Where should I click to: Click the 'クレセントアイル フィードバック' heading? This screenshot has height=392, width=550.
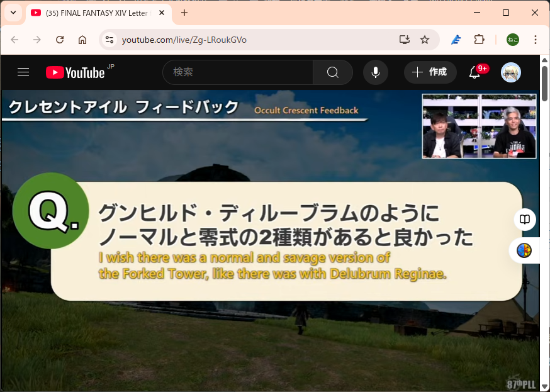[x=123, y=107]
